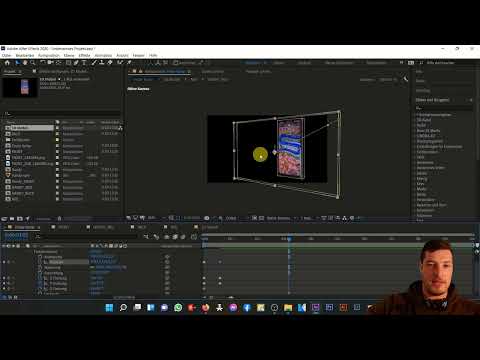
Task: Select the Type text tool
Action: click(x=84, y=63)
